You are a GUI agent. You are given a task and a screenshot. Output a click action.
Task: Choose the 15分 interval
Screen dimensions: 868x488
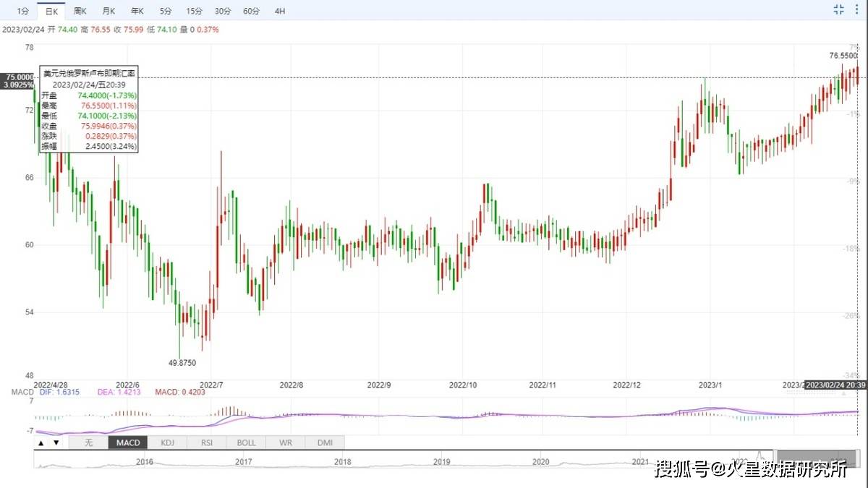coord(194,11)
